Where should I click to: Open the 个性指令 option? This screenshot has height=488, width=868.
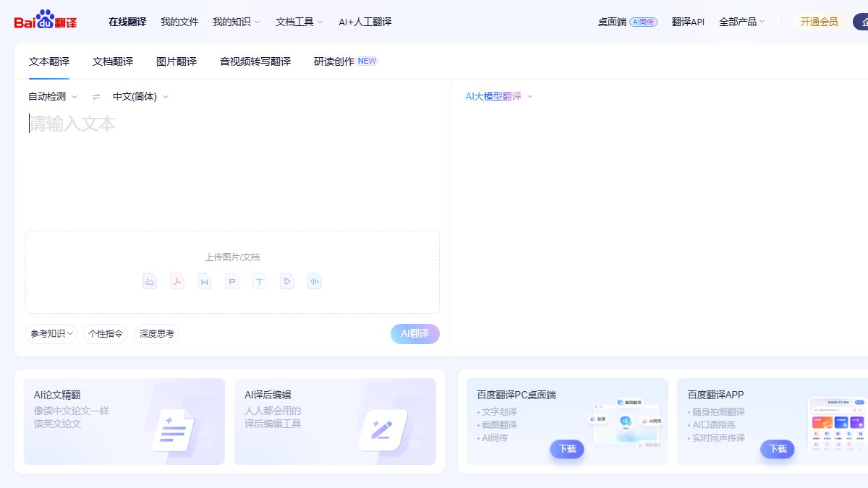(106, 334)
